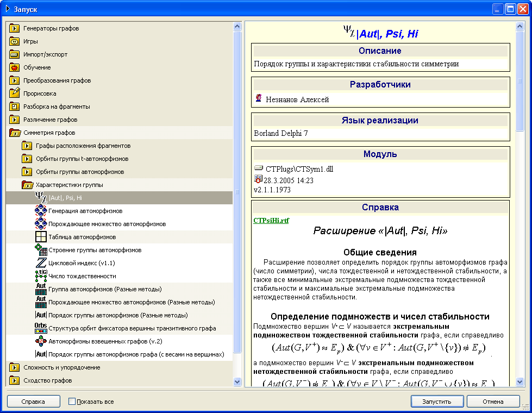Click the Генераторы графов folder icon
This screenshot has height=413, width=532.
14,28
